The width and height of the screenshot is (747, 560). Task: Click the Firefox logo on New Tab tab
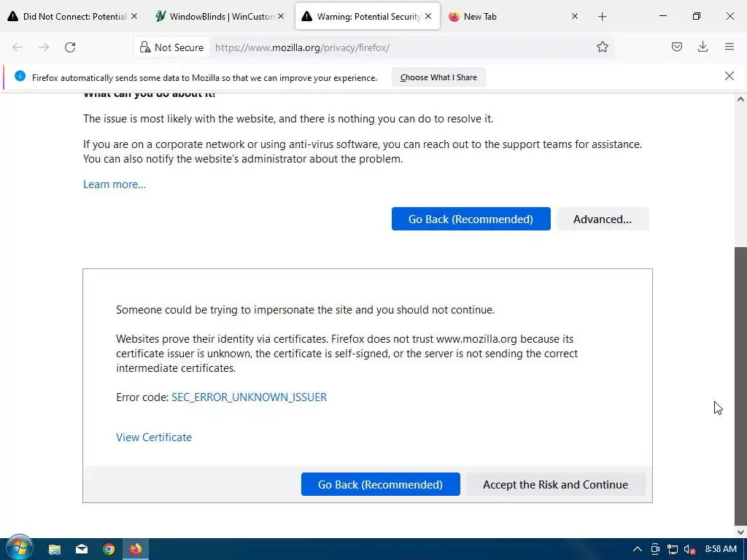(x=454, y=16)
